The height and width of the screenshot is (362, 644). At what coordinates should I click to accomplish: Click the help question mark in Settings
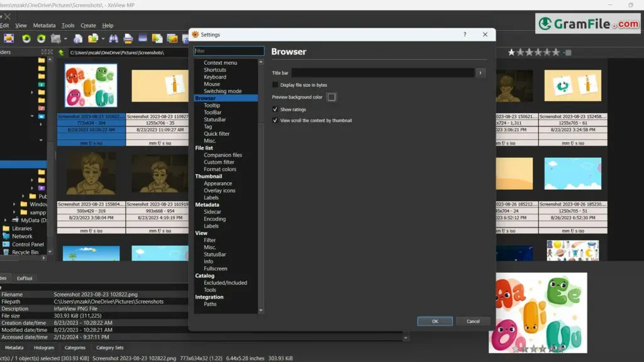click(x=465, y=35)
